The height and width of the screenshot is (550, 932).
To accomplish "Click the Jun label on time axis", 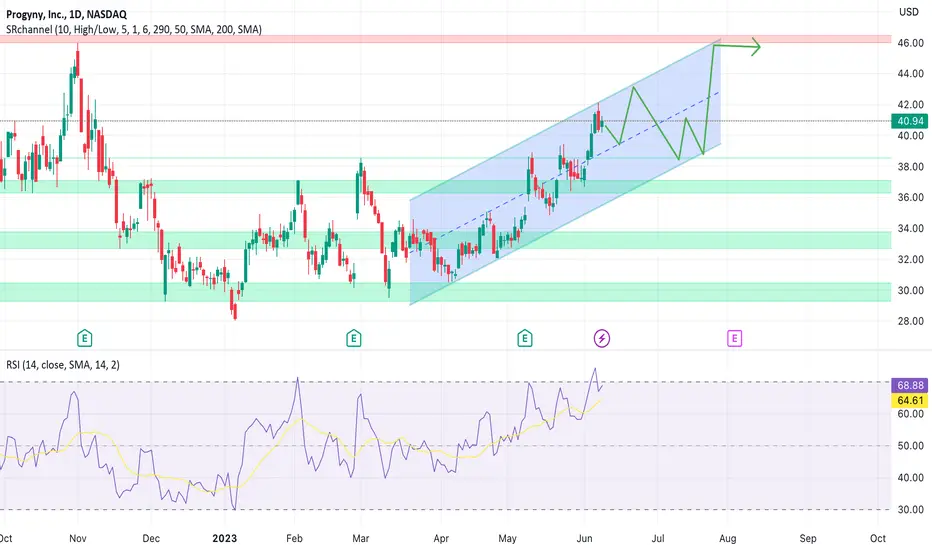I will click(x=585, y=538).
